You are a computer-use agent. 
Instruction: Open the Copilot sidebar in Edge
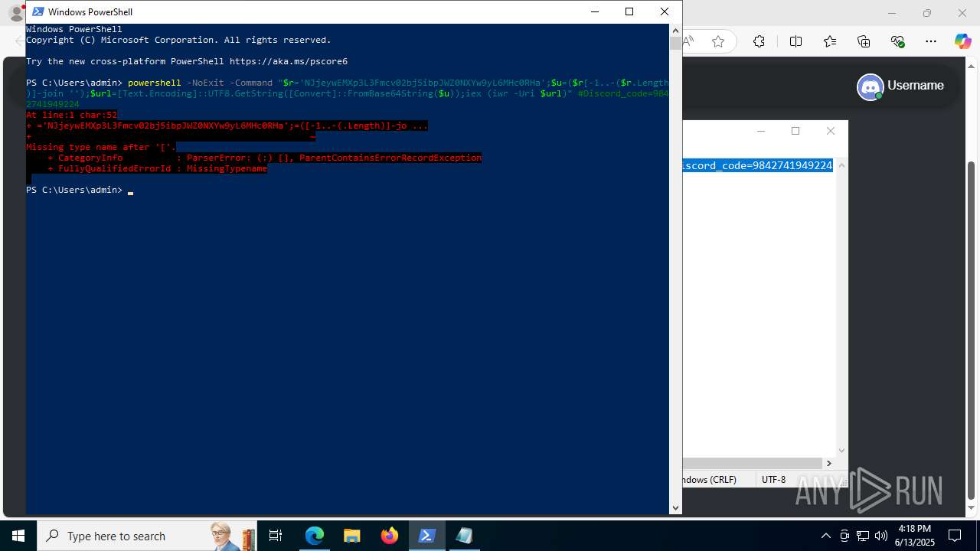click(x=962, y=41)
